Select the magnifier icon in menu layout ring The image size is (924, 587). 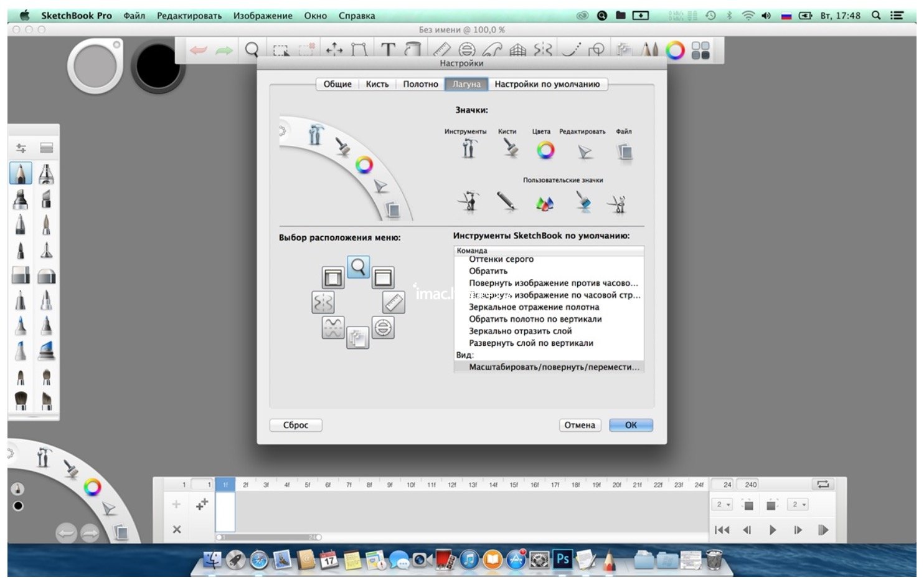coord(358,267)
